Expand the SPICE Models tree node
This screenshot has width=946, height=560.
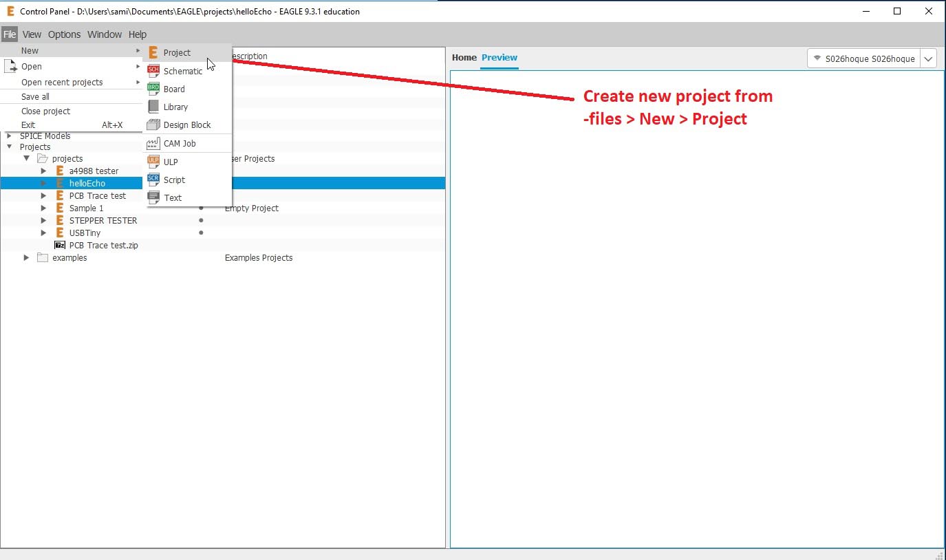click(x=10, y=136)
